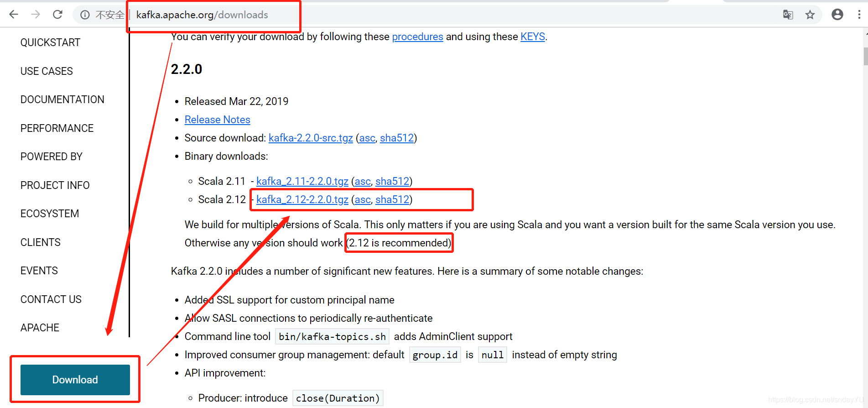Open the Chrome three-dot menu
The height and width of the screenshot is (408, 868).
[x=859, y=15]
